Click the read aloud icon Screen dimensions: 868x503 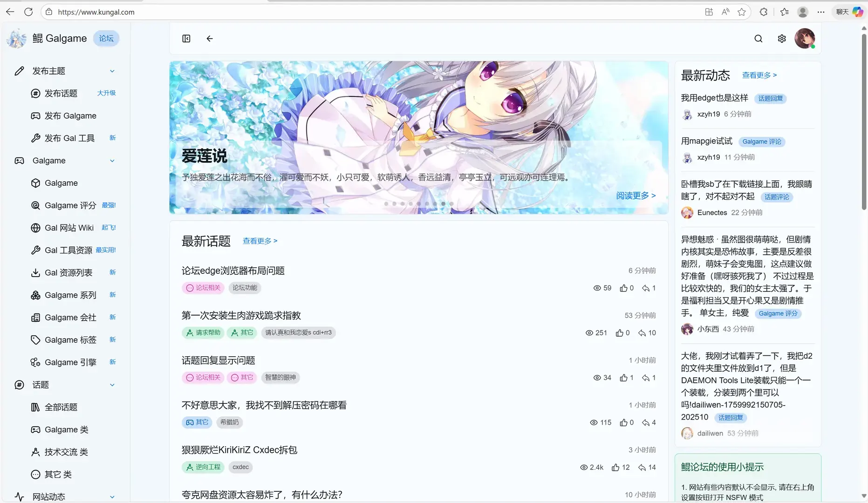(725, 12)
